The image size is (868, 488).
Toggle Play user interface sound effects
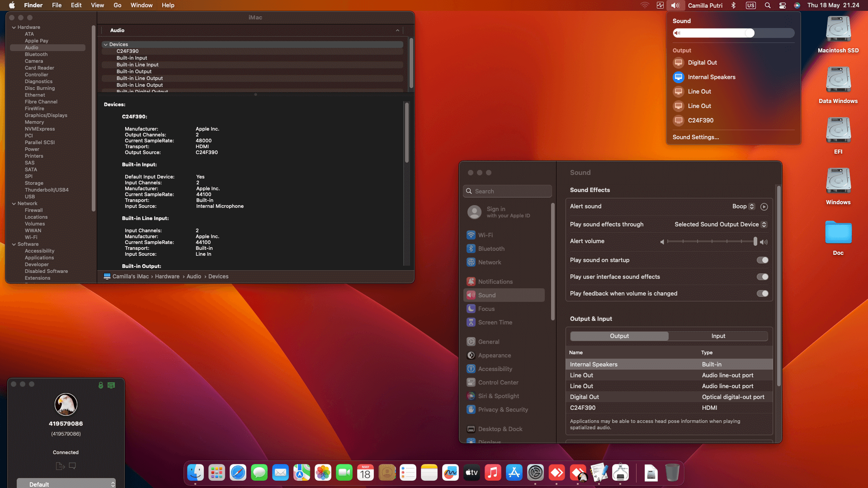762,277
